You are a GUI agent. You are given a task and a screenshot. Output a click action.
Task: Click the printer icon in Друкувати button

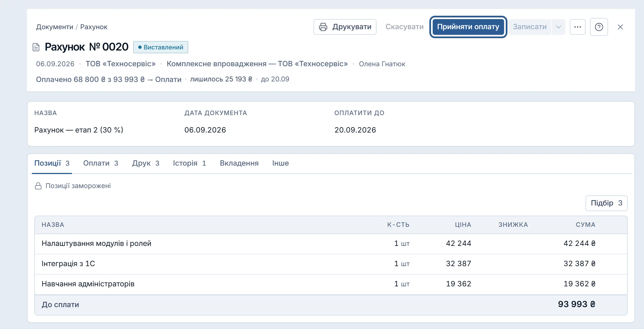(323, 27)
